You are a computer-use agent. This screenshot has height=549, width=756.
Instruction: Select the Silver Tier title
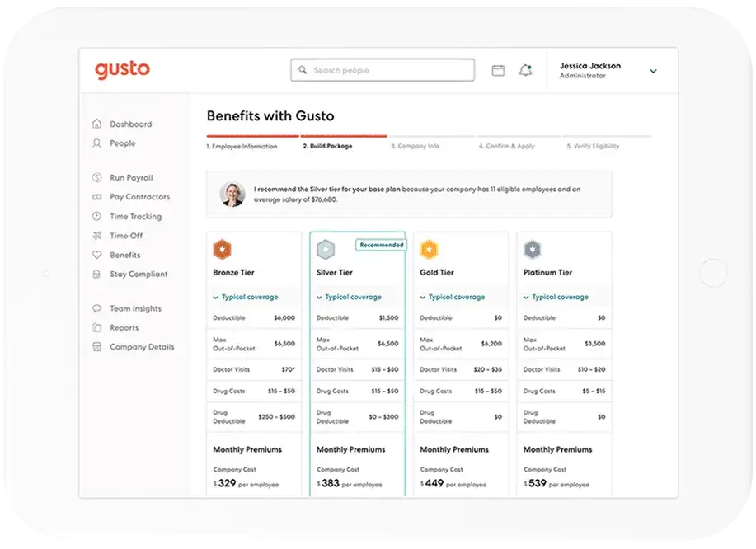334,272
